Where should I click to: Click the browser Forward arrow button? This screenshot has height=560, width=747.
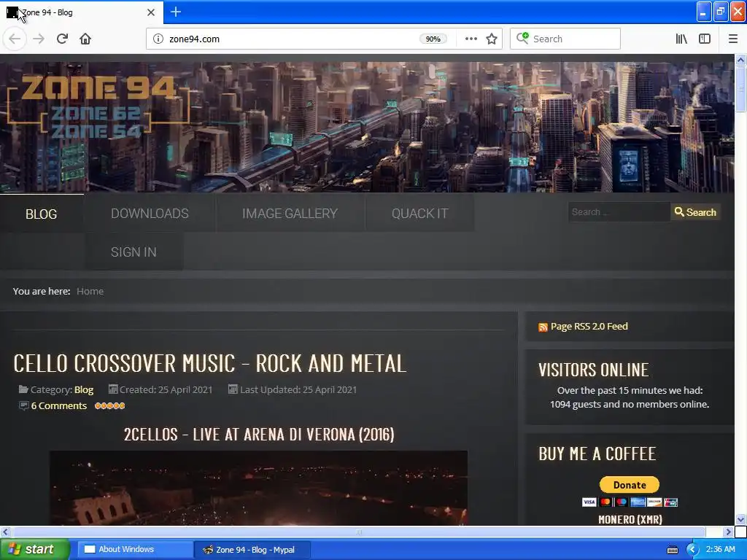pos(39,39)
